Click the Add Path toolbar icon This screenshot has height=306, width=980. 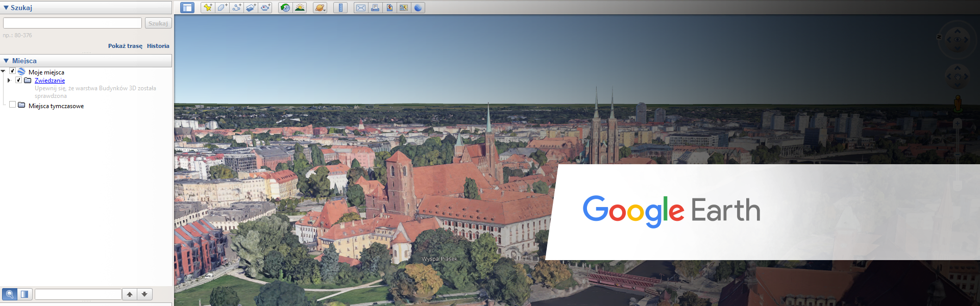236,8
